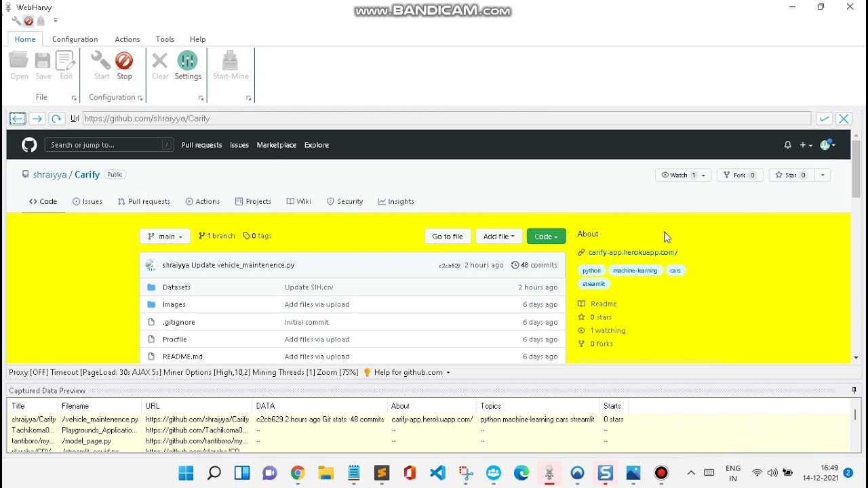Click the Go to file button
The image size is (868, 488).
(x=448, y=237)
